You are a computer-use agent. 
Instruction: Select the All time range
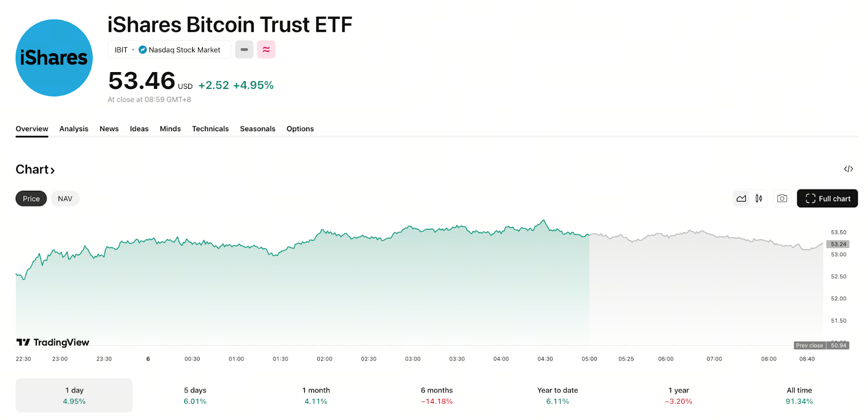pyautogui.click(x=799, y=396)
